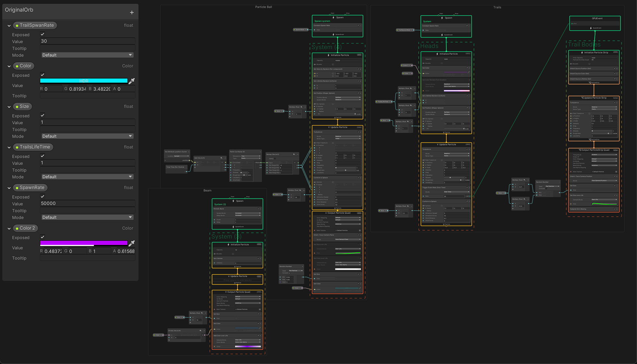Click the Color 2 property pill

27,228
